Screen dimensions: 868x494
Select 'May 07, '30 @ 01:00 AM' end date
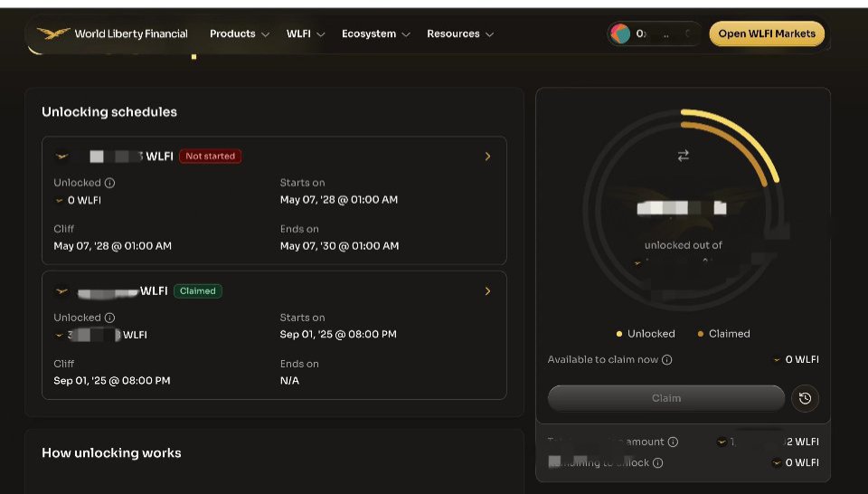coord(339,246)
